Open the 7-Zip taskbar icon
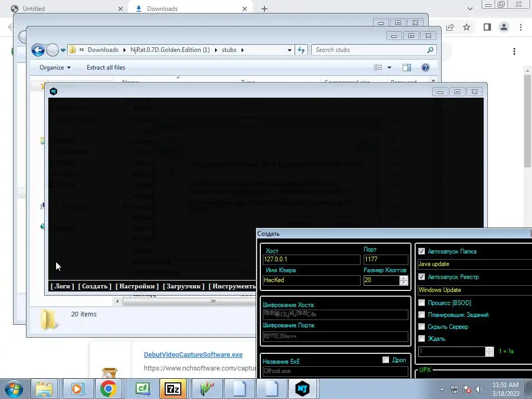The width and height of the screenshot is (532, 399). [172, 389]
